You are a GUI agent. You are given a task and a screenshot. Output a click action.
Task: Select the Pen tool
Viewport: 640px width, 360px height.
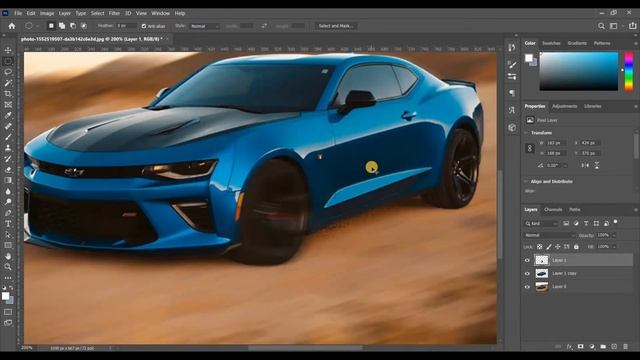click(x=8, y=213)
